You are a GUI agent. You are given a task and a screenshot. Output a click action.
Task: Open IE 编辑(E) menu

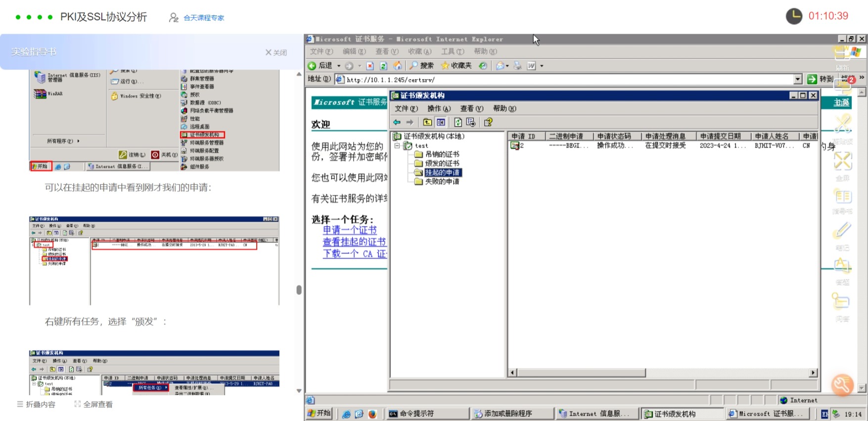tap(354, 51)
